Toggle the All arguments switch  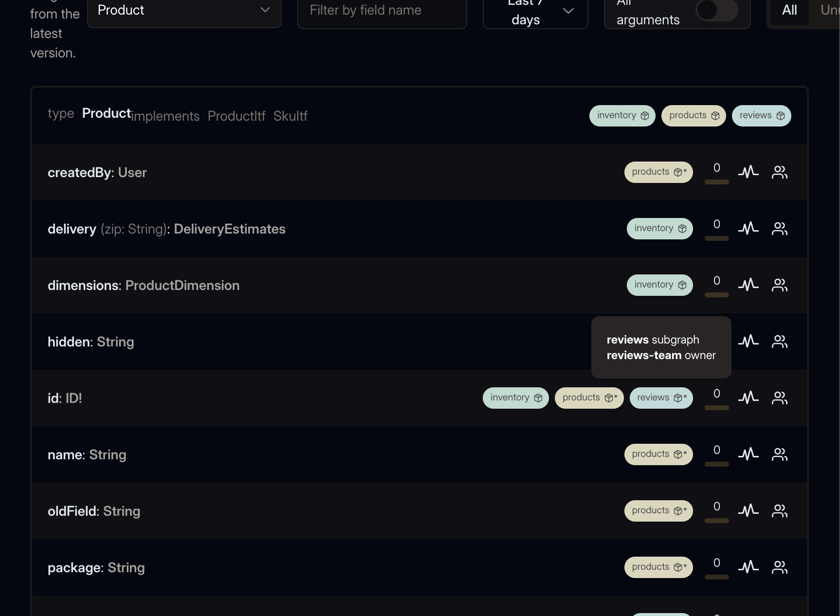(x=716, y=10)
